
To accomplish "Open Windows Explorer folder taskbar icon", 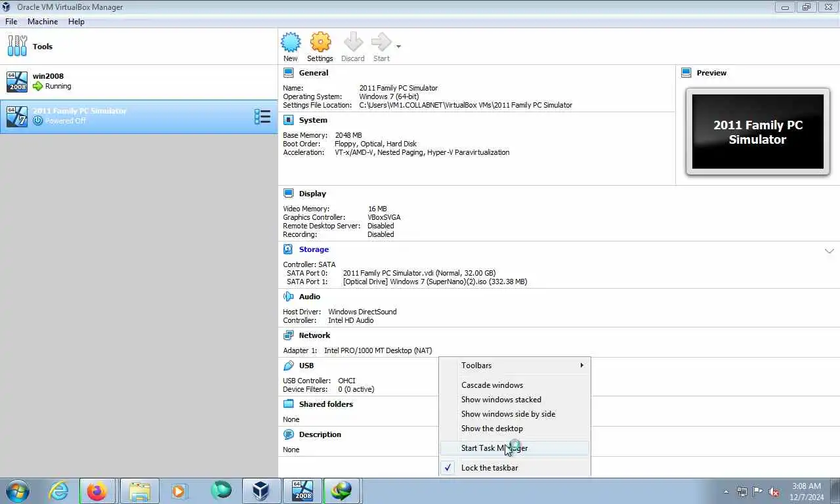I will tap(139, 491).
